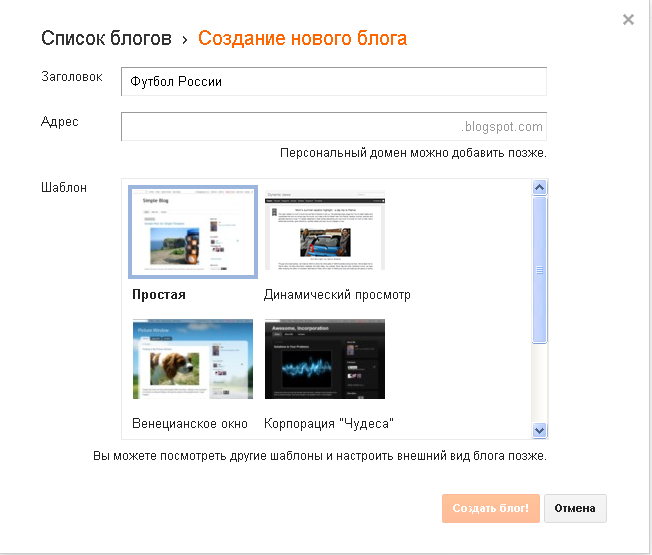This screenshot has width=652, height=555.
Task: Close the new blog dialog with X
Action: (x=628, y=20)
